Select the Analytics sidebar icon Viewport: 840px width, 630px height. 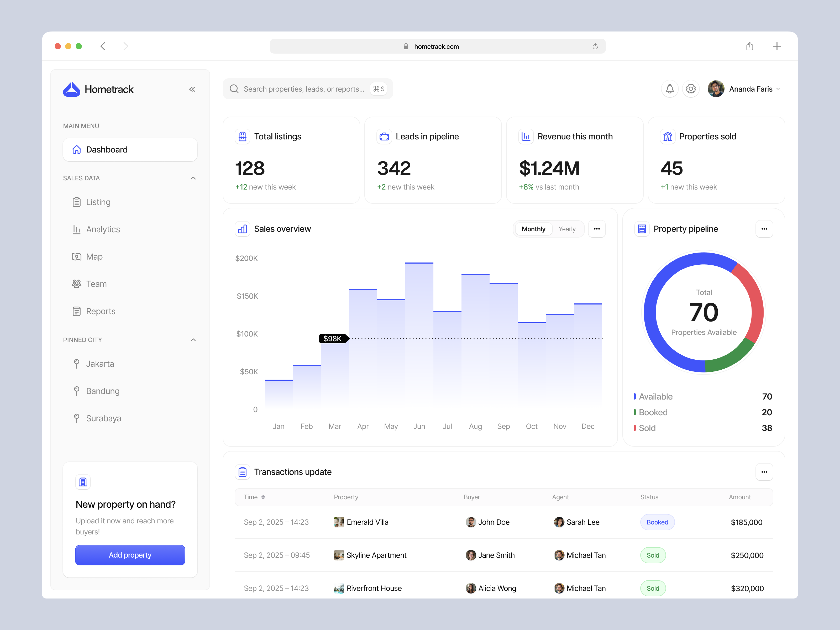click(77, 229)
